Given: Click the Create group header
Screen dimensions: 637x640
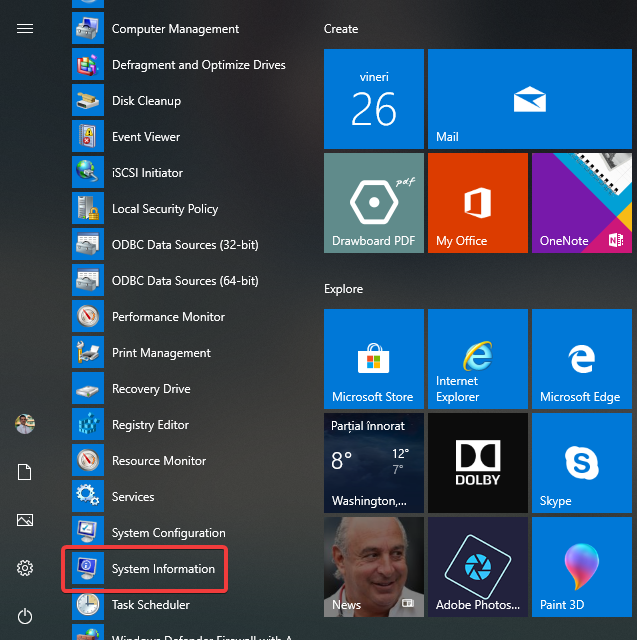Looking at the screenshot, I should point(341,29).
